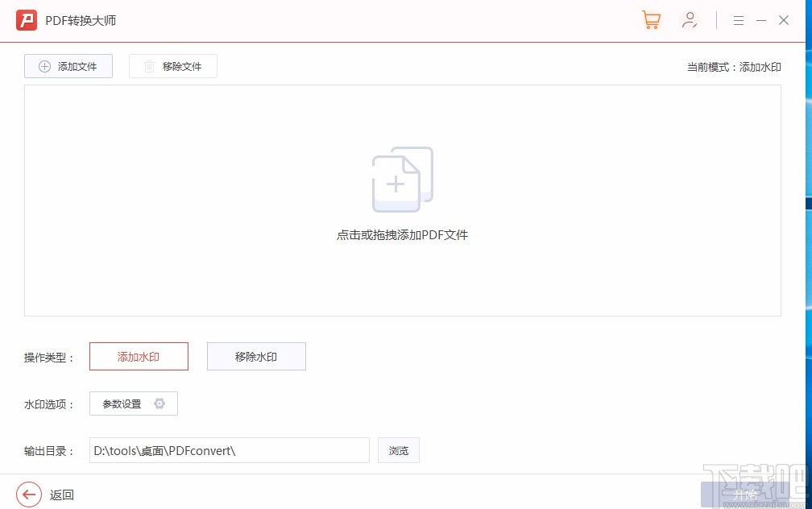Click 浏览 to choose output folder
Viewport: 812px width, 509px height.
pos(398,450)
